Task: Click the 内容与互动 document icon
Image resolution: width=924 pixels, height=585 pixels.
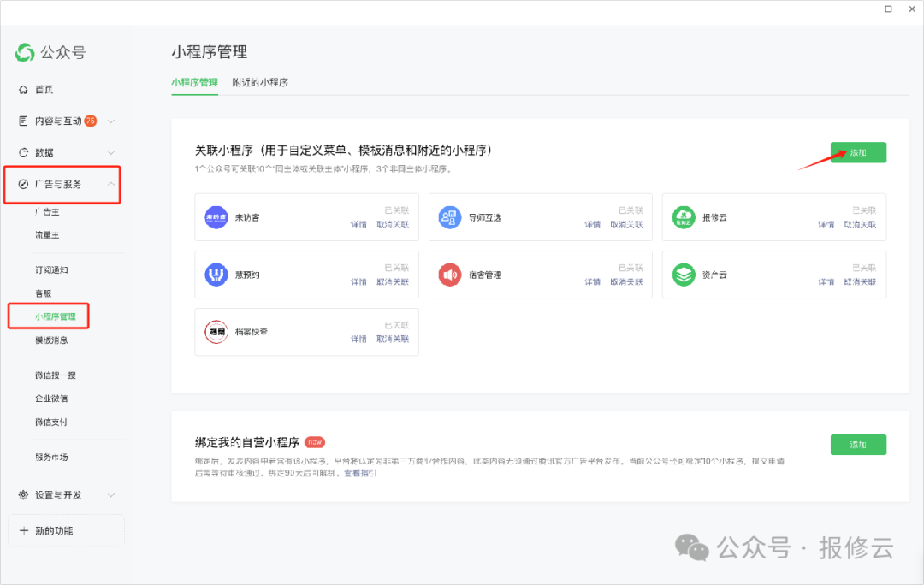Action: (x=23, y=121)
